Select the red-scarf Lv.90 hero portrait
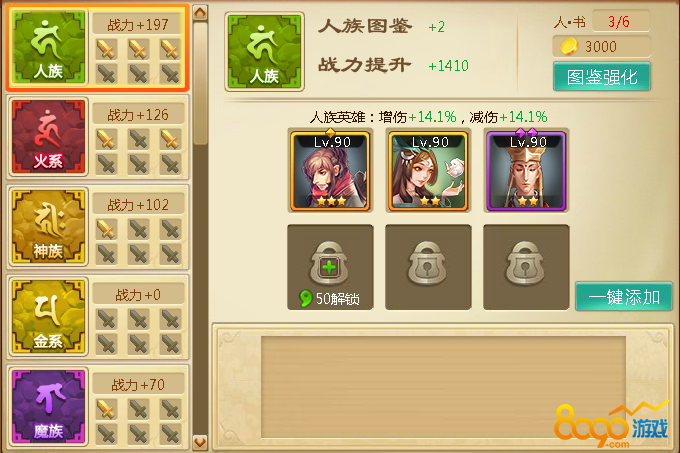The height and width of the screenshot is (453, 680). click(330, 170)
